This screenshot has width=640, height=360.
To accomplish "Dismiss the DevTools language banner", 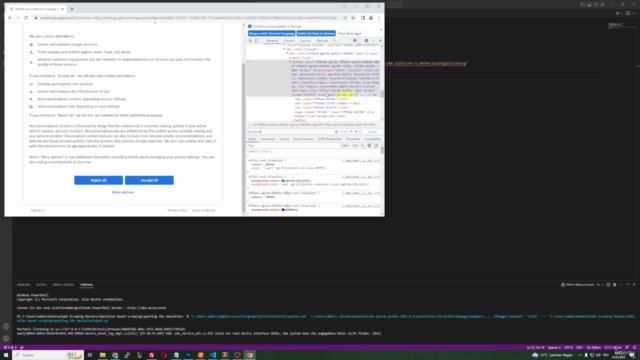I will coord(381,29).
